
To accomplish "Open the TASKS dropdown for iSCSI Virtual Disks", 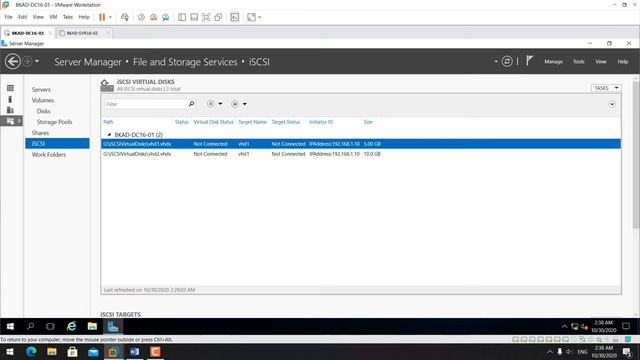I will click(x=606, y=88).
